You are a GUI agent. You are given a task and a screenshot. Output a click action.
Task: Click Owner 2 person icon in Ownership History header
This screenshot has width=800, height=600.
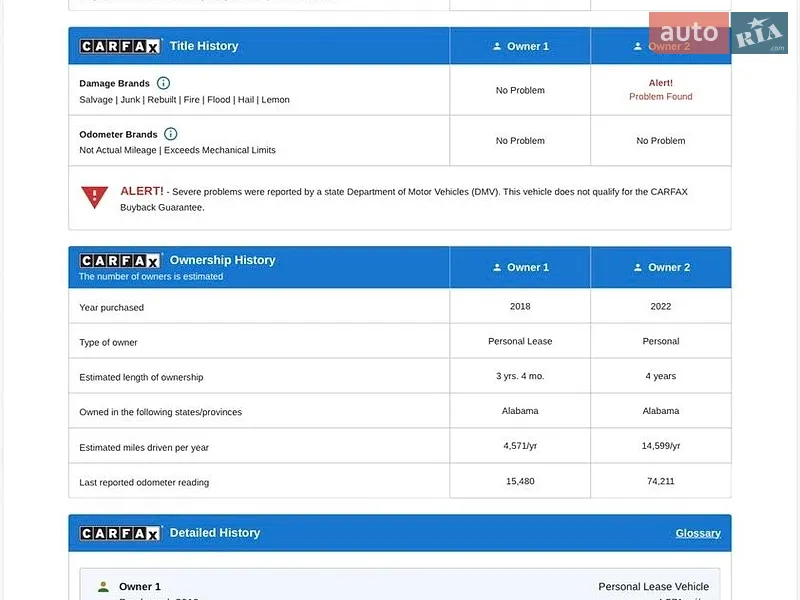[638, 267]
